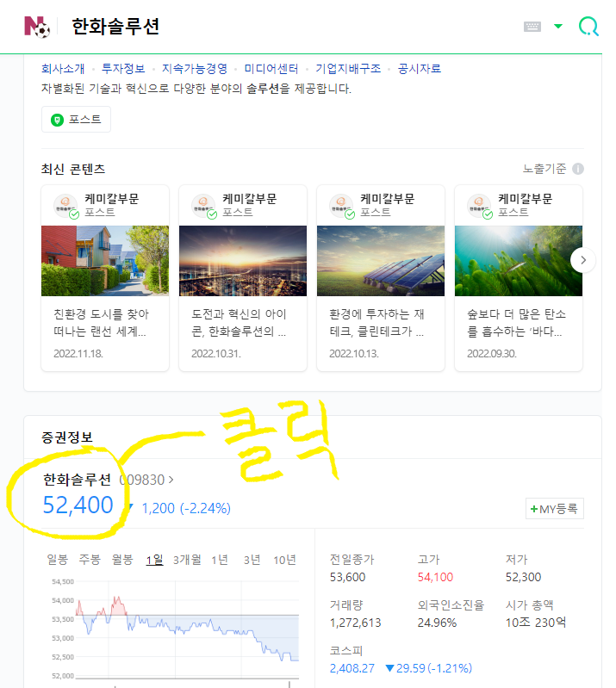This screenshot has width=616, height=688.
Task: Click the 고가 value 54,100
Action: (435, 577)
